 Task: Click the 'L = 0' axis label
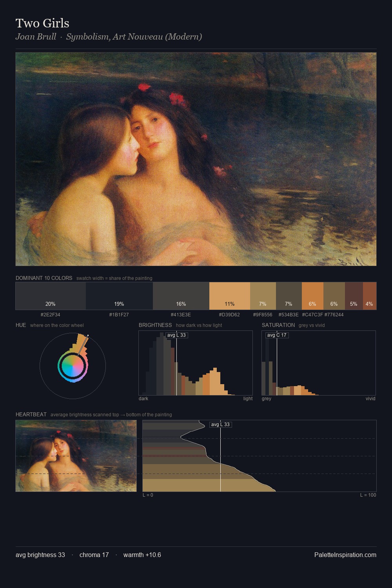[x=148, y=495]
